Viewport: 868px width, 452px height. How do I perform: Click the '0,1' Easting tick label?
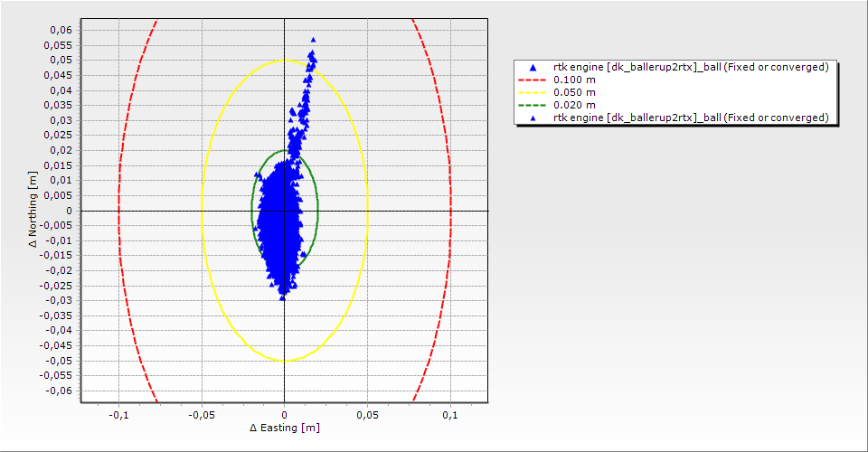pyautogui.click(x=450, y=415)
